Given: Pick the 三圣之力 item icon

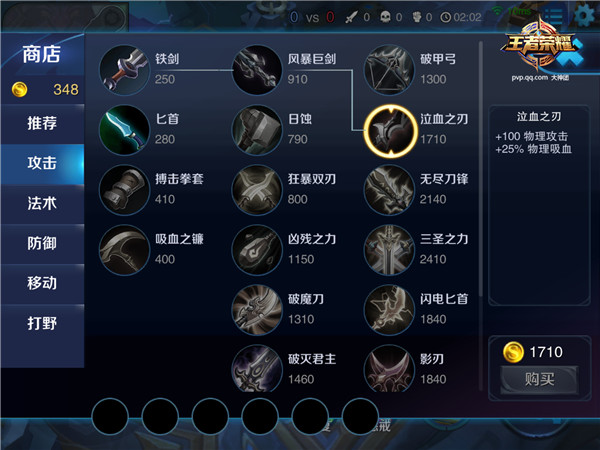Looking at the screenshot, I should coord(390,250).
